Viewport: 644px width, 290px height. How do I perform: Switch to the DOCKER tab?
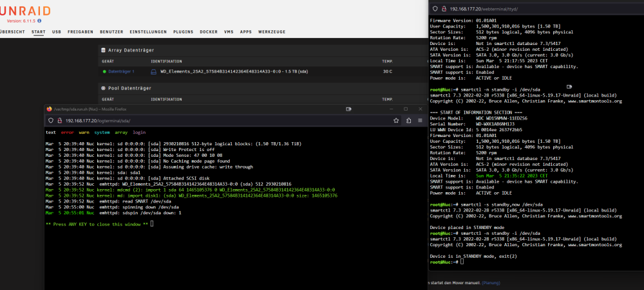click(209, 32)
